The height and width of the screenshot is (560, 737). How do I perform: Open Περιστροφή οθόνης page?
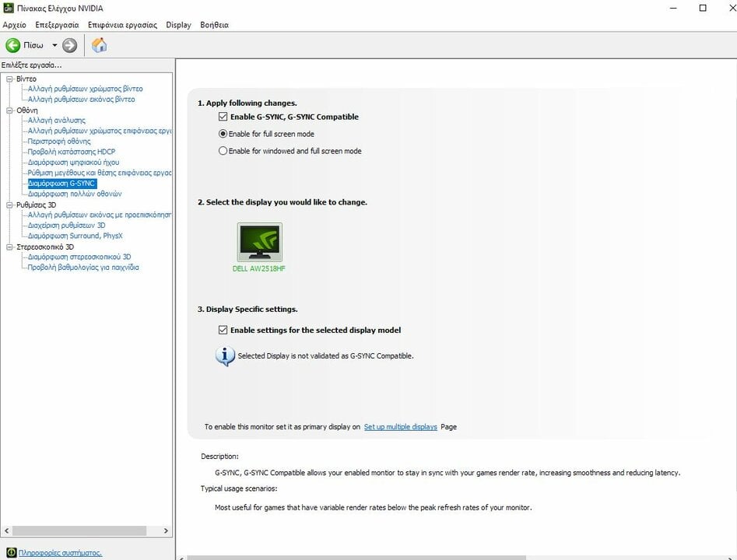[59, 141]
